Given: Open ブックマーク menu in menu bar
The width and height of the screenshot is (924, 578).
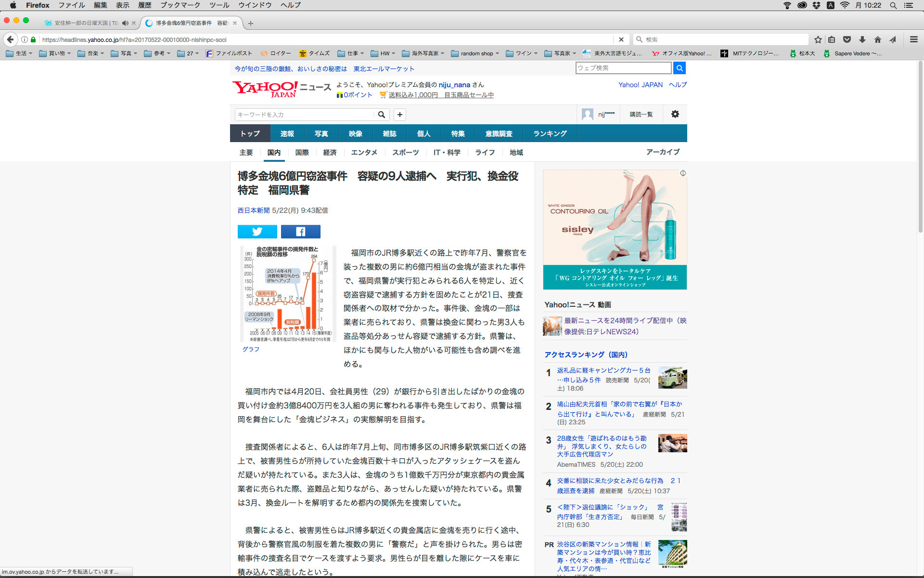Looking at the screenshot, I should coord(180,5).
